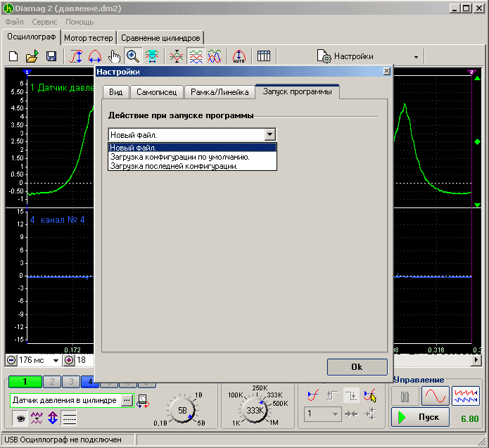Toggle channel 2 button
The image size is (489, 448).
coord(52,382)
